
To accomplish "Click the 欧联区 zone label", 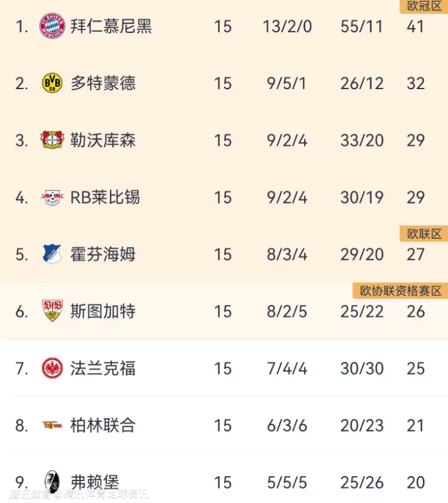I will (x=424, y=234).
